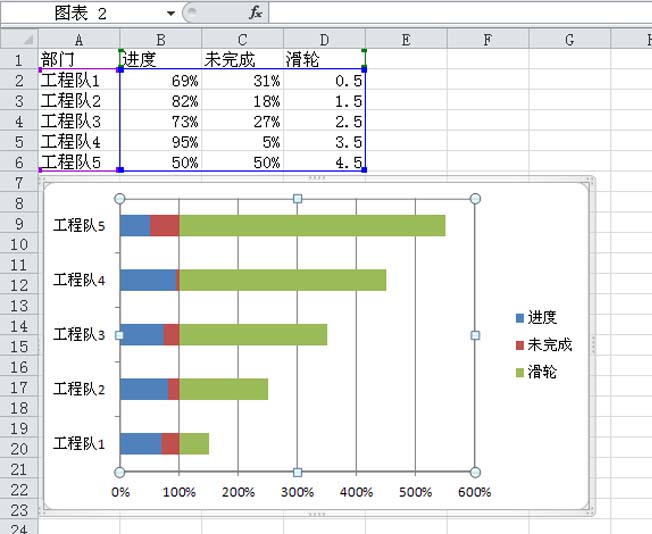This screenshot has width=652, height=534.
Task: Click the 滑轮 legend entry
Action: (x=536, y=371)
